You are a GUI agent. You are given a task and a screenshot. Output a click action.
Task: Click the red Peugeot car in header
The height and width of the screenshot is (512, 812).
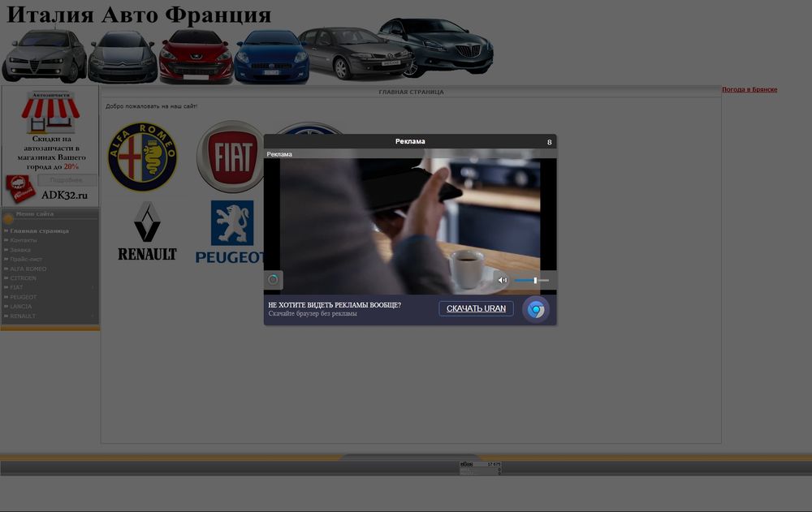point(196,57)
